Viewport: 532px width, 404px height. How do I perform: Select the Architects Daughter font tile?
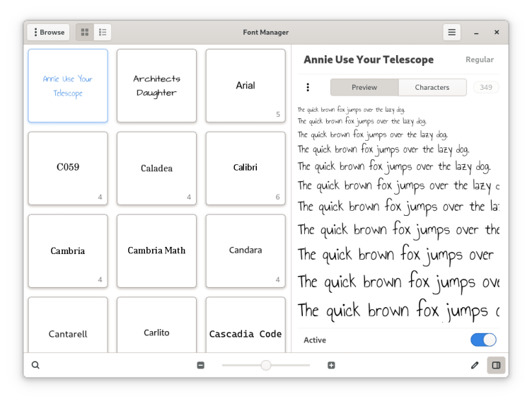(x=156, y=86)
